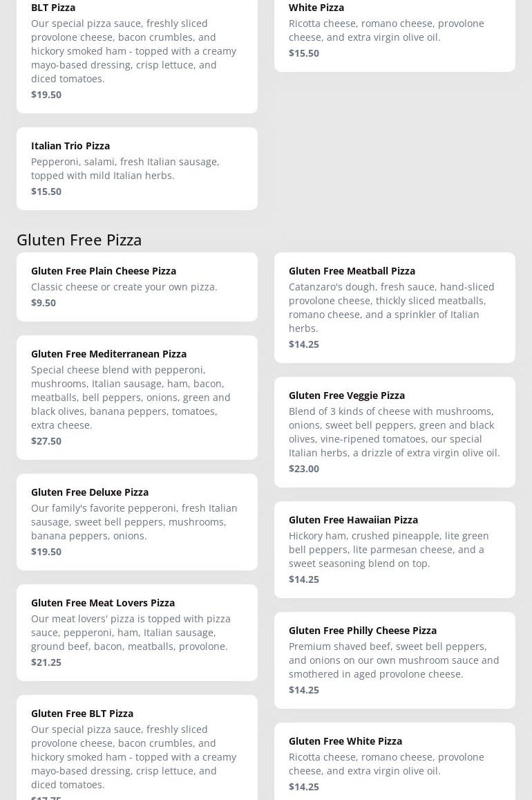
Task: Click the $9.50 Plain Cheese price
Action: (x=44, y=303)
